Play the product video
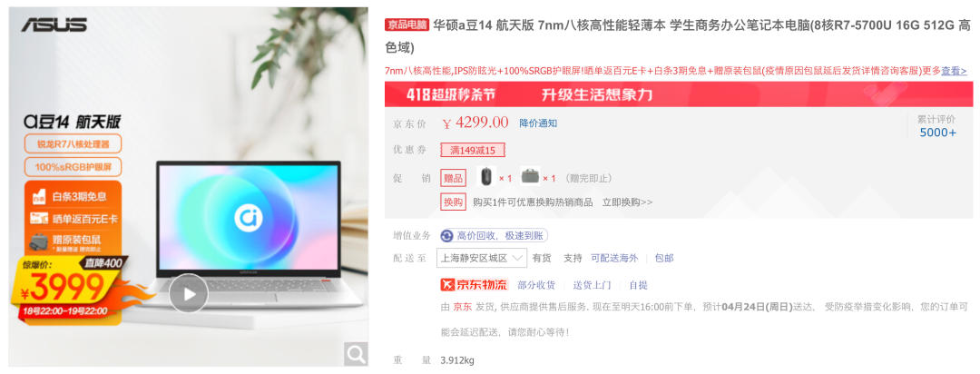This screenshot has height=374, width=980. click(x=188, y=293)
